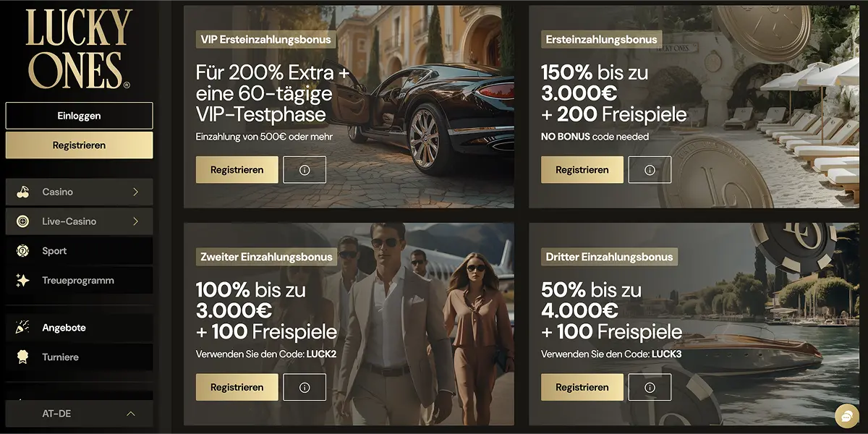Image resolution: width=868 pixels, height=434 pixels.
Task: Register for the LUCK2 second deposit bonus
Action: [237, 387]
